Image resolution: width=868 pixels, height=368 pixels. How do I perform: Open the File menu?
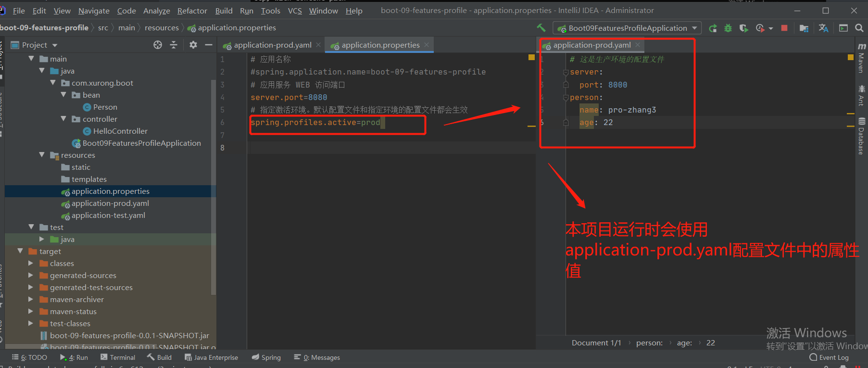[x=19, y=11]
